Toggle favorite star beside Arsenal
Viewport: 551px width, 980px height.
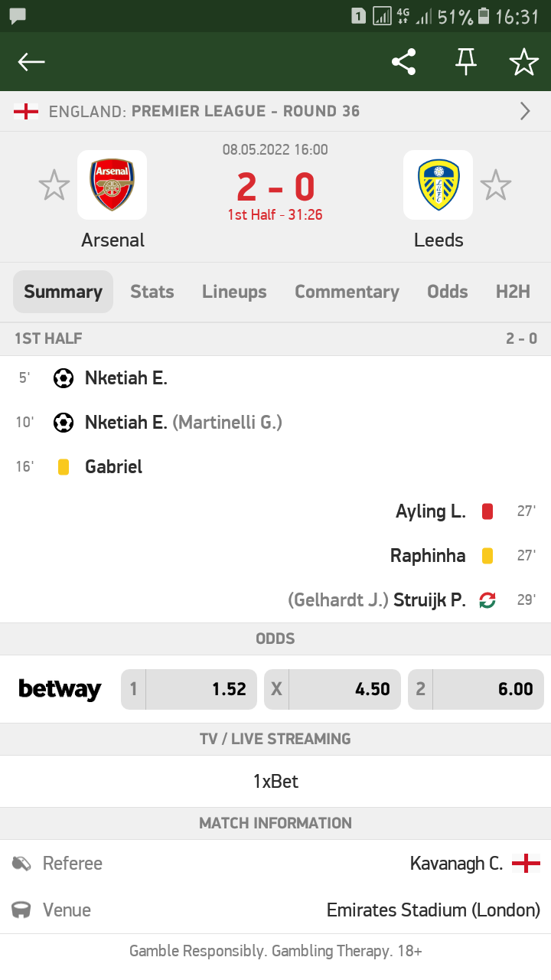[x=54, y=186]
